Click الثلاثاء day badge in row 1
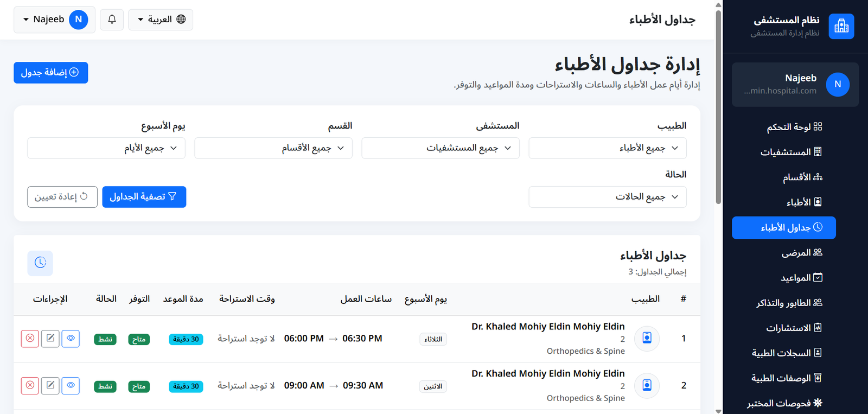The height and width of the screenshot is (414, 868). tap(433, 339)
